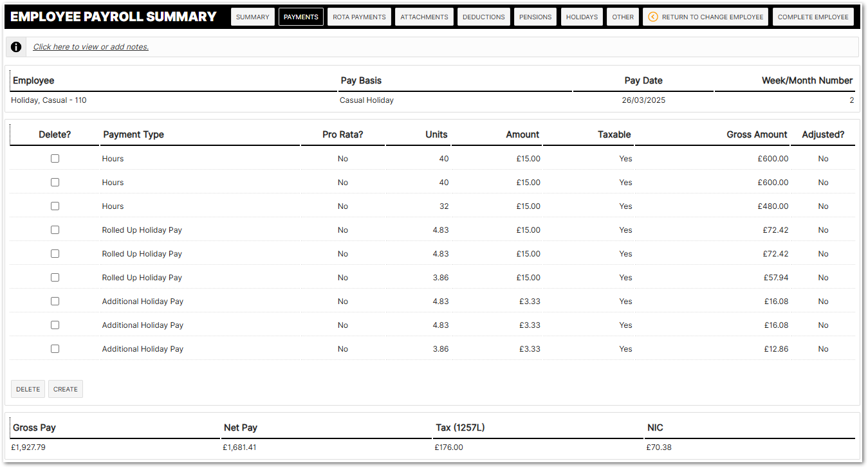
Task: Check delete box for £12.86 Additional Holiday Pay
Action: [x=55, y=349]
